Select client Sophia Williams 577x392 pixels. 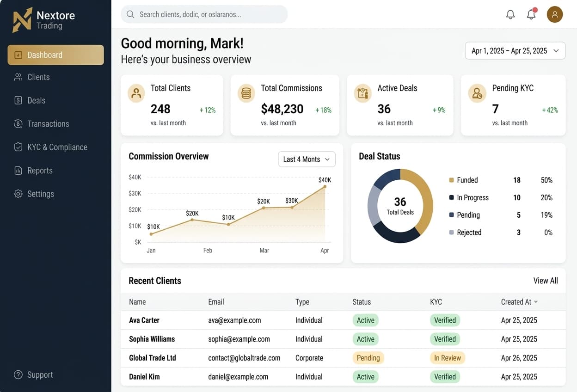[152, 339]
